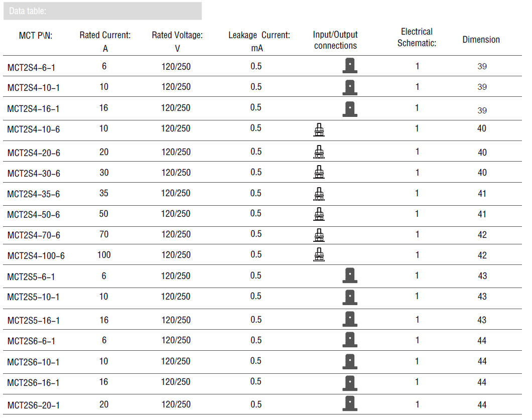This screenshot has width=532, height=420.
Task: Select part number MCT2S4-70-6
Action: point(34,235)
